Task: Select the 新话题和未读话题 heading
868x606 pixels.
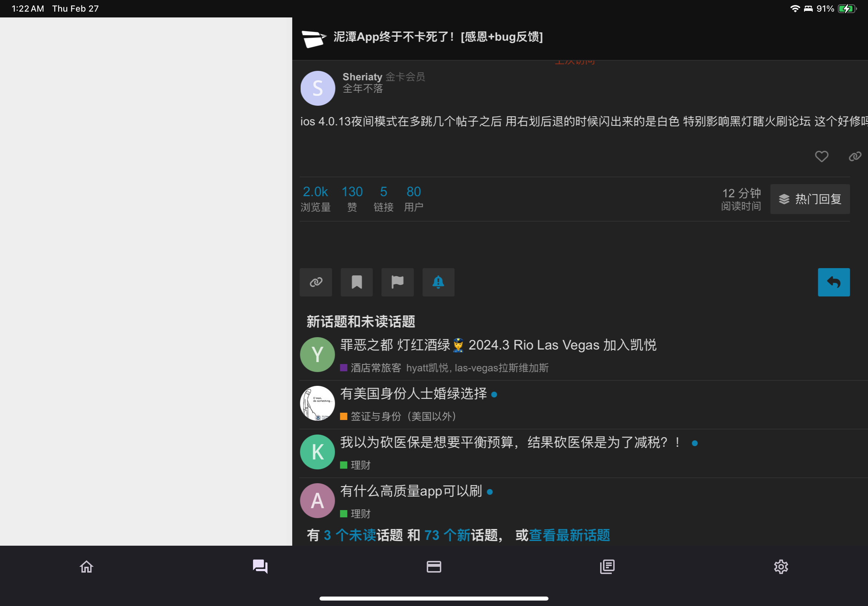Action: [x=361, y=322]
